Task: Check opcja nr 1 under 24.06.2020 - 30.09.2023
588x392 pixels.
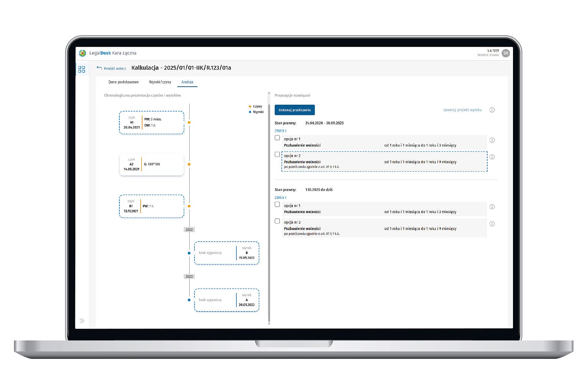Action: coord(277,138)
